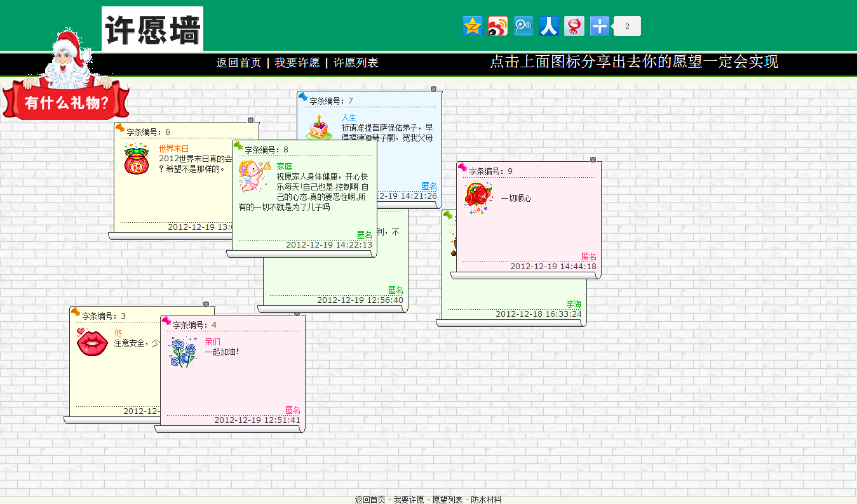Click the angel icon on note 8
This screenshot has height=504, width=857.
point(253,176)
